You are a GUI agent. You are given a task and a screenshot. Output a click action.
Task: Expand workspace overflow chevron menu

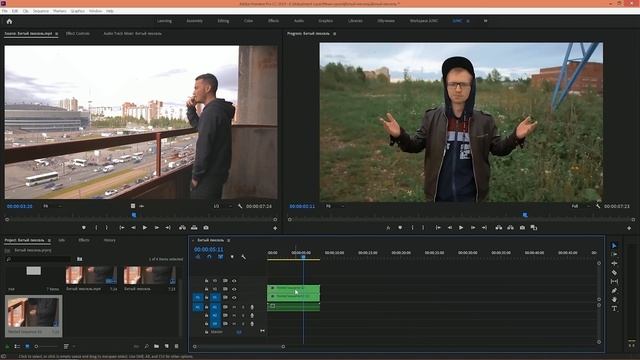click(485, 21)
